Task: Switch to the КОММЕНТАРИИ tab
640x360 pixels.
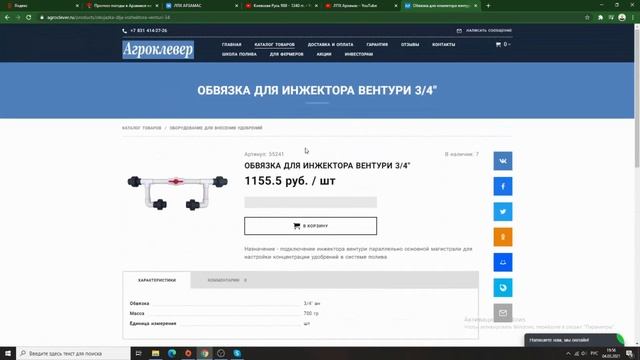Action: (227, 280)
